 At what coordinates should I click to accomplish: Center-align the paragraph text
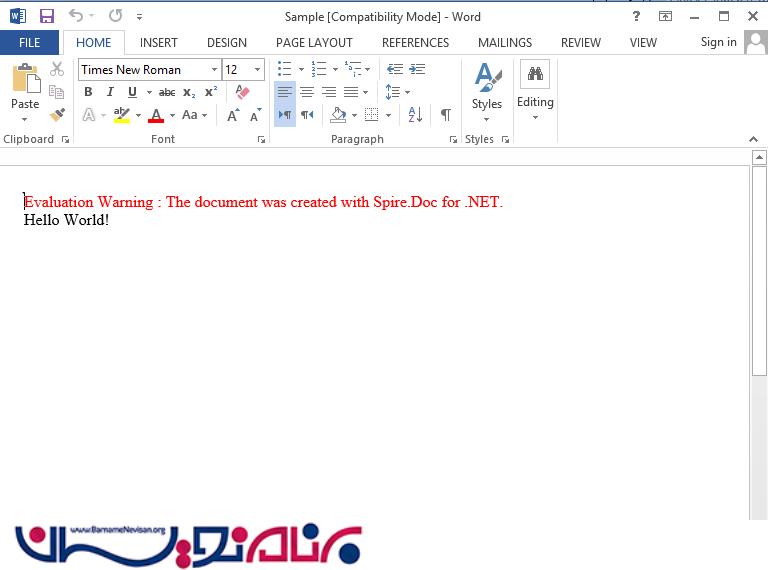(307, 92)
